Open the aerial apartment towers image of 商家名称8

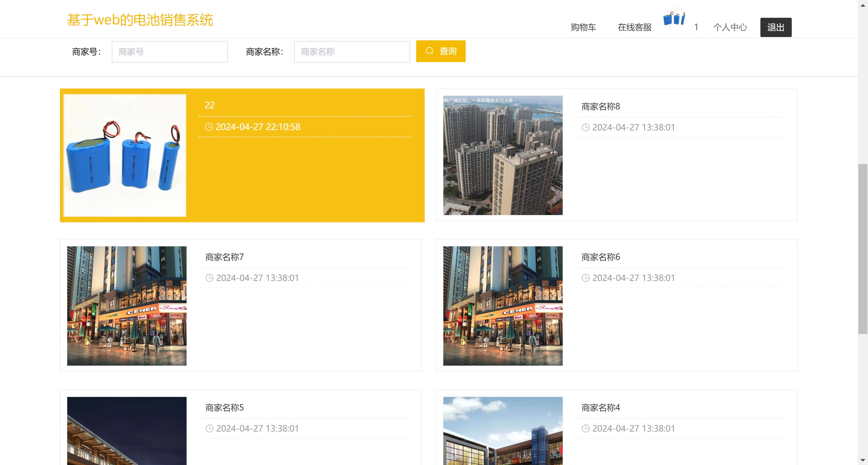[x=503, y=155]
